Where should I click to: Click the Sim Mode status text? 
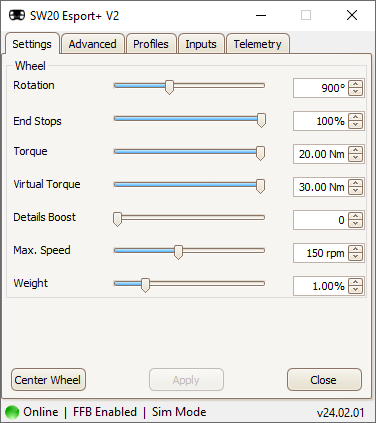179,412
